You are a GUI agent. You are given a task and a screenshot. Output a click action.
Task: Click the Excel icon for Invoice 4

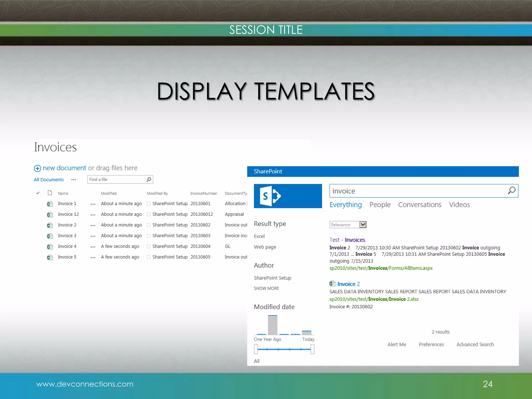(50, 247)
